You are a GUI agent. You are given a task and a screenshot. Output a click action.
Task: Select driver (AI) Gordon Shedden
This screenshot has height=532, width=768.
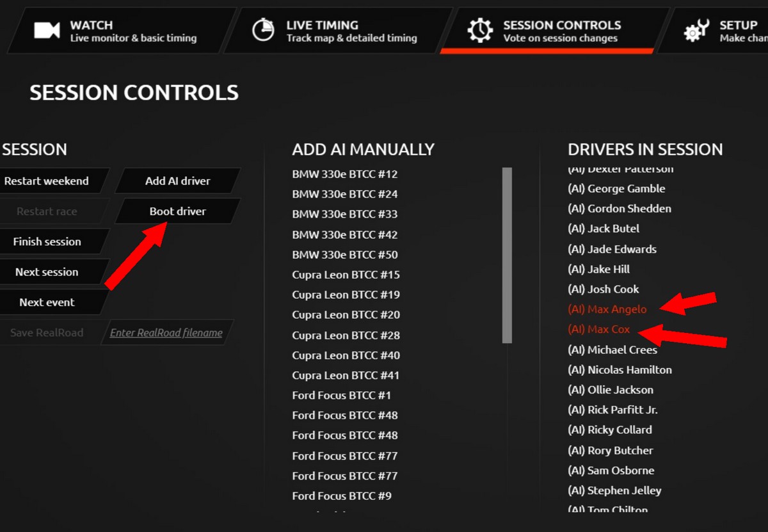620,208
